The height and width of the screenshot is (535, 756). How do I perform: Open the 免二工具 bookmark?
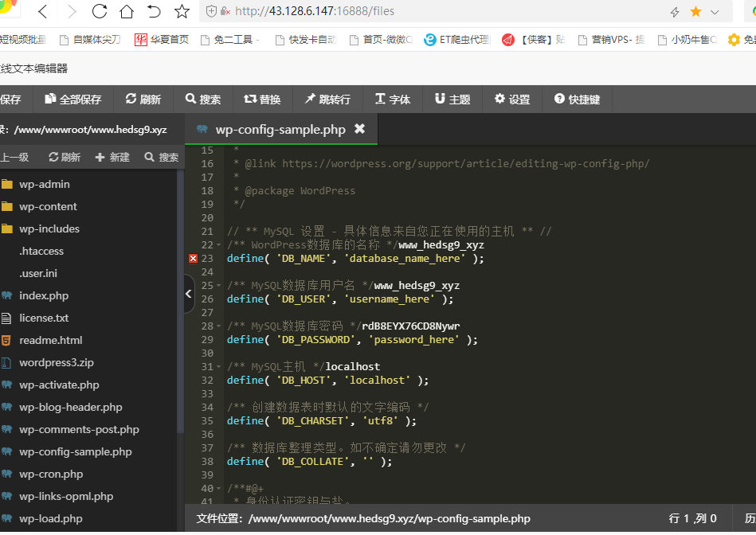[230, 40]
